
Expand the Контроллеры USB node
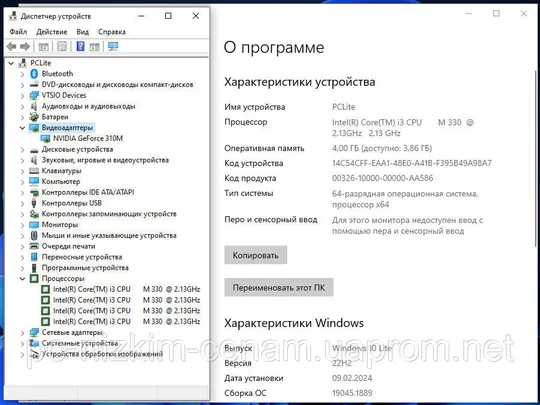pyautogui.click(x=22, y=204)
